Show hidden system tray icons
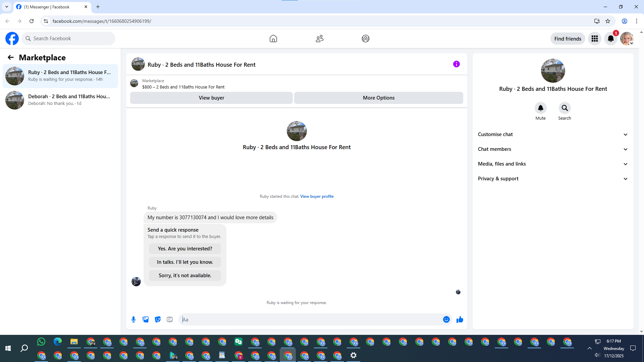 (590, 348)
